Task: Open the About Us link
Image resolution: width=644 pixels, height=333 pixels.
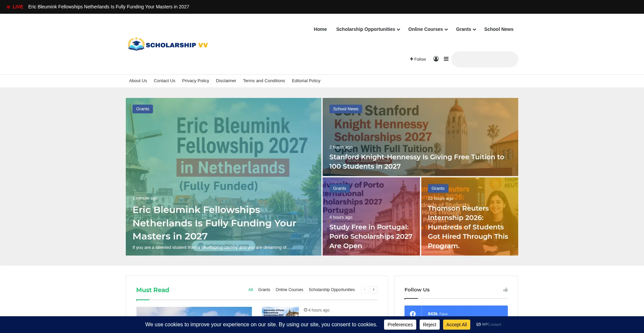Action: pyautogui.click(x=138, y=81)
